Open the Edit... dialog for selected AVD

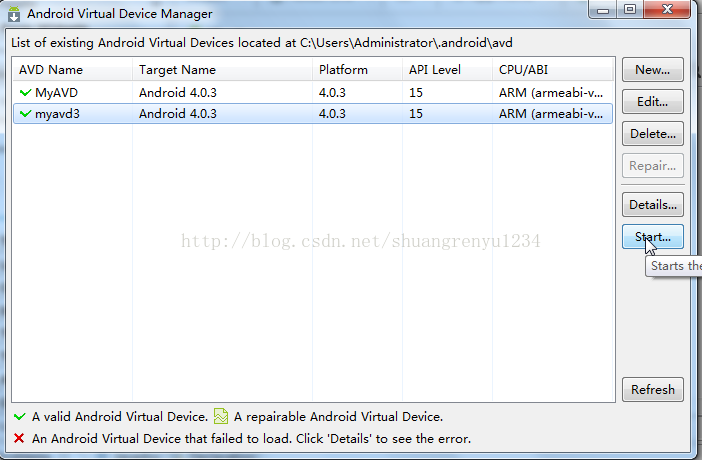(652, 102)
